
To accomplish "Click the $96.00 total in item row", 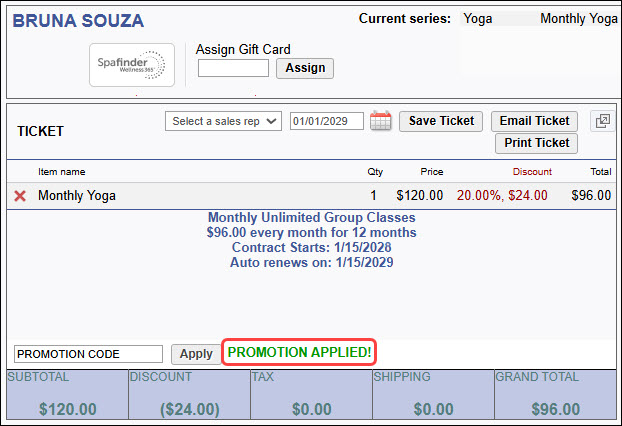I will coord(591,195).
